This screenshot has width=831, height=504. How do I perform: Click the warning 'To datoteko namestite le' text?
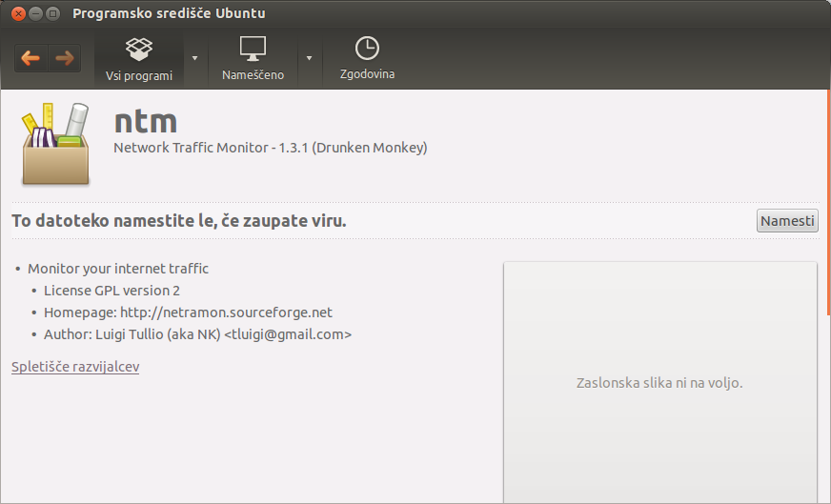(x=179, y=220)
